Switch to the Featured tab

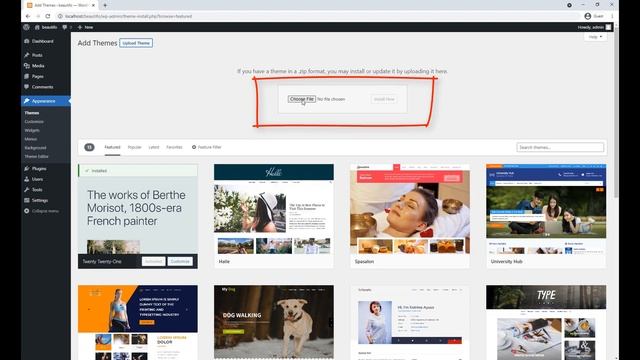coord(112,147)
